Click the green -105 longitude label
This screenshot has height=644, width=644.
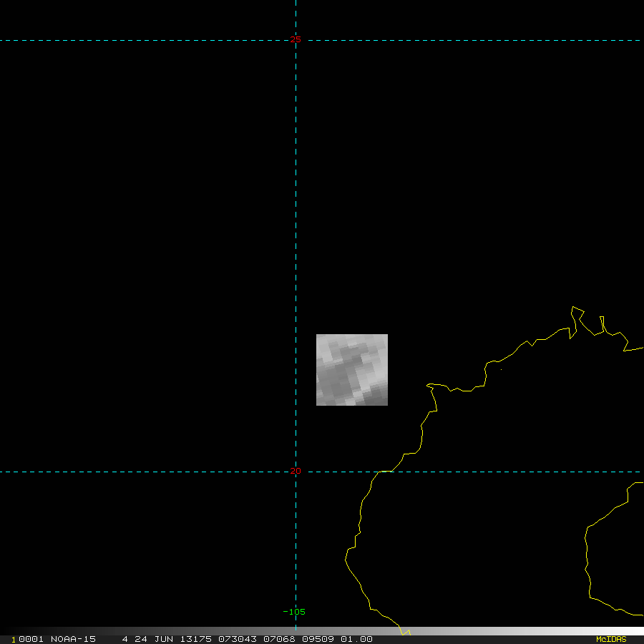click(x=293, y=612)
